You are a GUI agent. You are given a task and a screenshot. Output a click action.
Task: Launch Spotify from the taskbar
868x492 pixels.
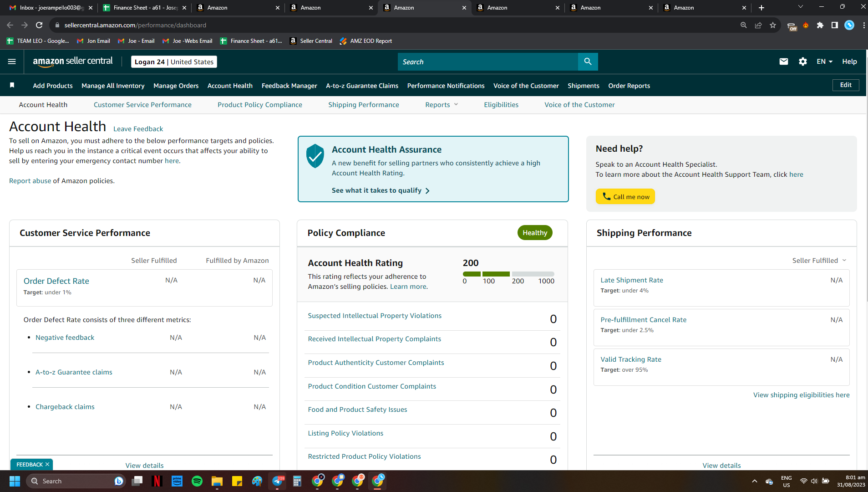click(197, 481)
